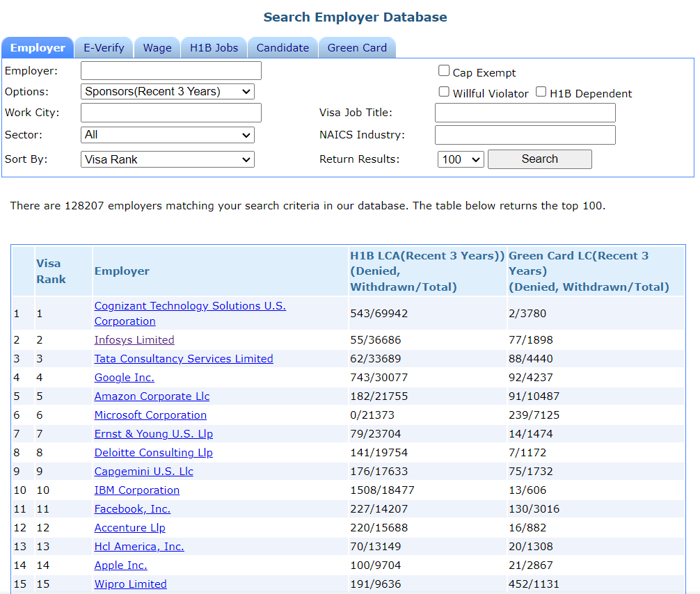Open Cognizant Technology Solutions U.S. Corporation link

[x=190, y=313]
